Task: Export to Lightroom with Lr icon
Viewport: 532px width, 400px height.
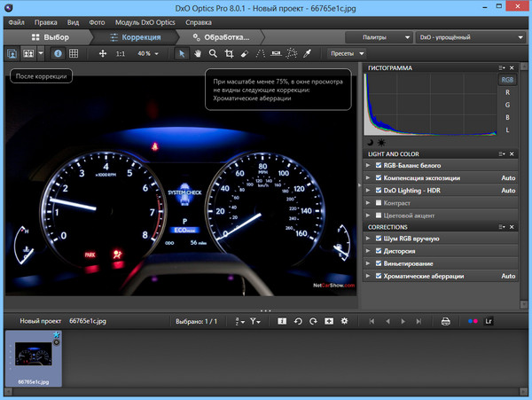Action: point(489,321)
